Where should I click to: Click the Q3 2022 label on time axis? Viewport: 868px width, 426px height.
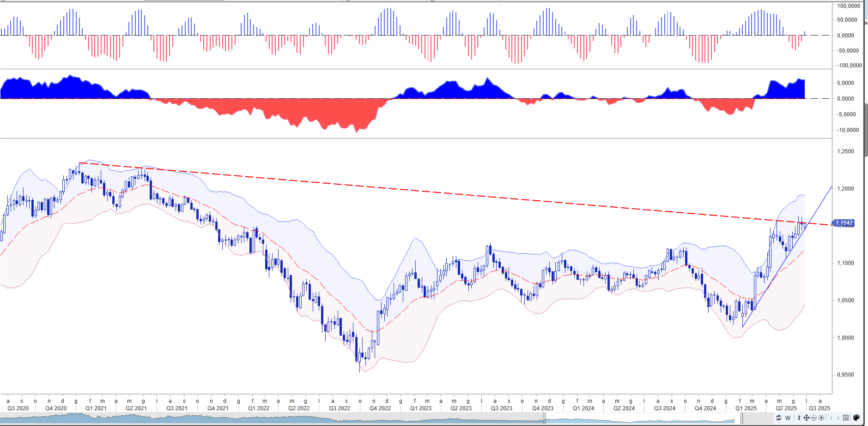339,408
